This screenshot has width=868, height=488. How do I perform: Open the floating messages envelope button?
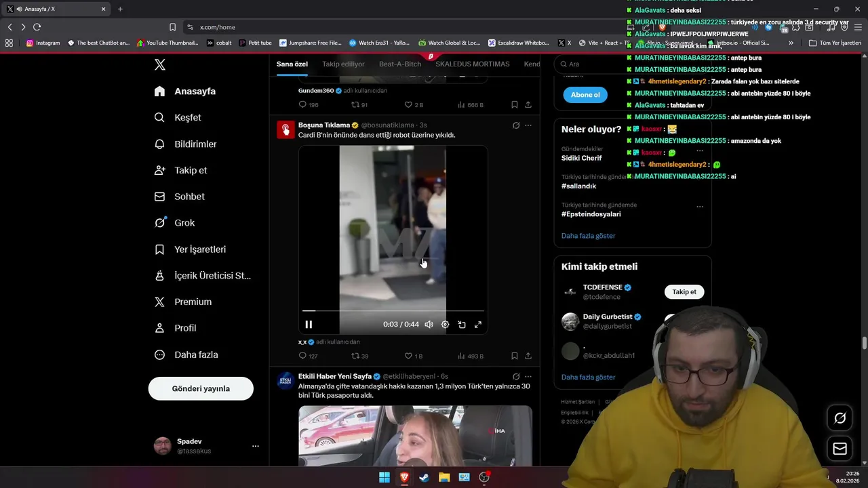840,449
